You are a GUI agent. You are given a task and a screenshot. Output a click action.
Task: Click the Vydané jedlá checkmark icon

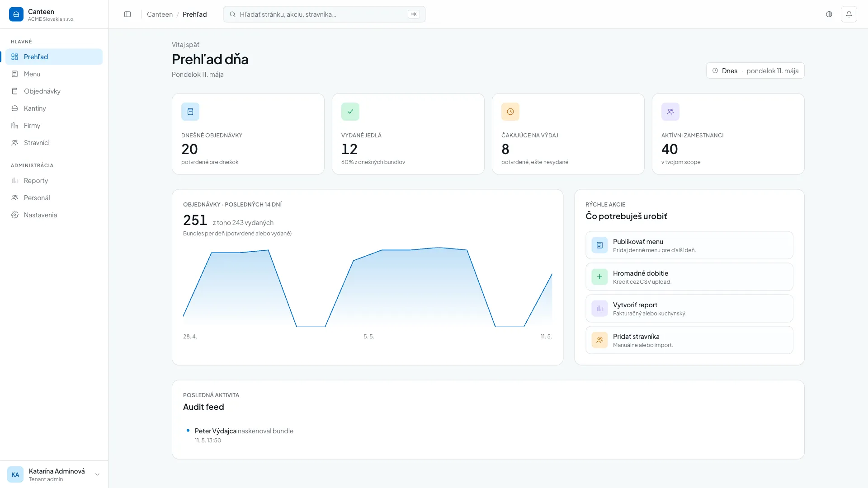350,112
